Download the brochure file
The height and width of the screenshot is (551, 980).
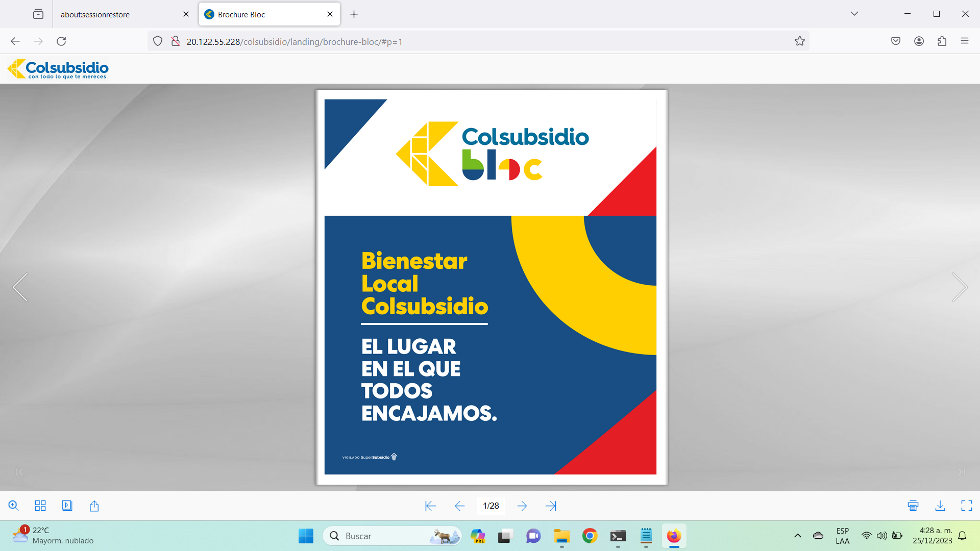click(x=940, y=506)
